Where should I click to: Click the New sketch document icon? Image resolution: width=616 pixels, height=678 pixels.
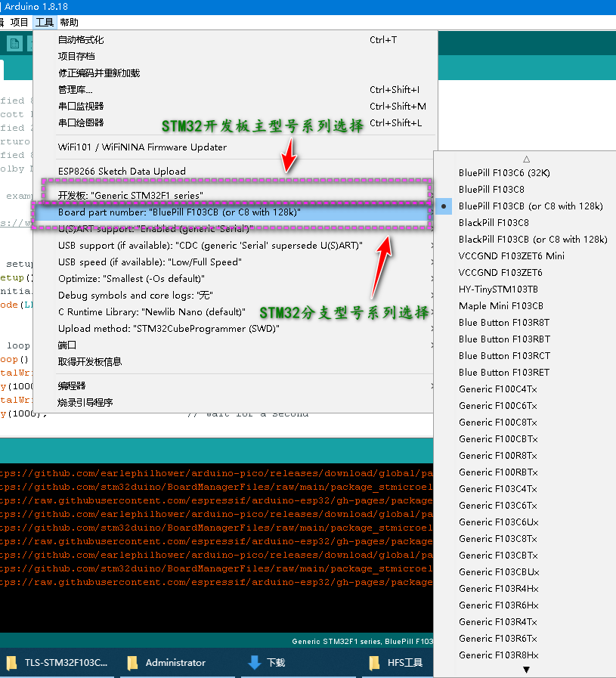(14, 43)
